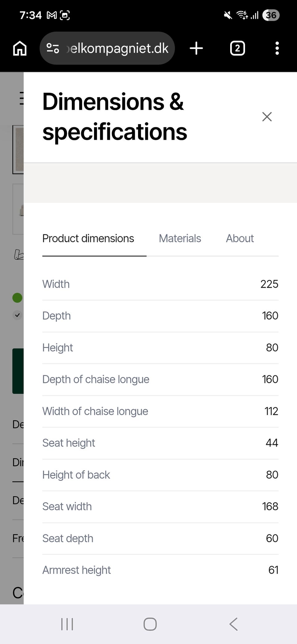This screenshot has height=644, width=297.
Task: Tap the Seat height label
Action: coord(69,443)
